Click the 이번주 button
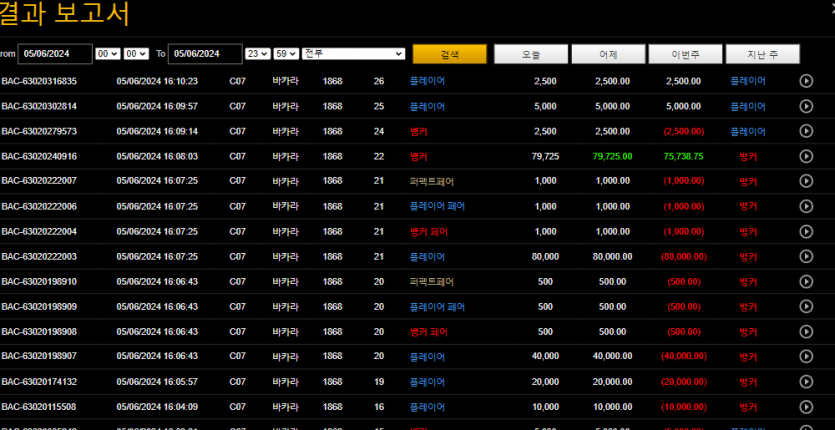Viewport: 835px width, 430px height. click(685, 54)
